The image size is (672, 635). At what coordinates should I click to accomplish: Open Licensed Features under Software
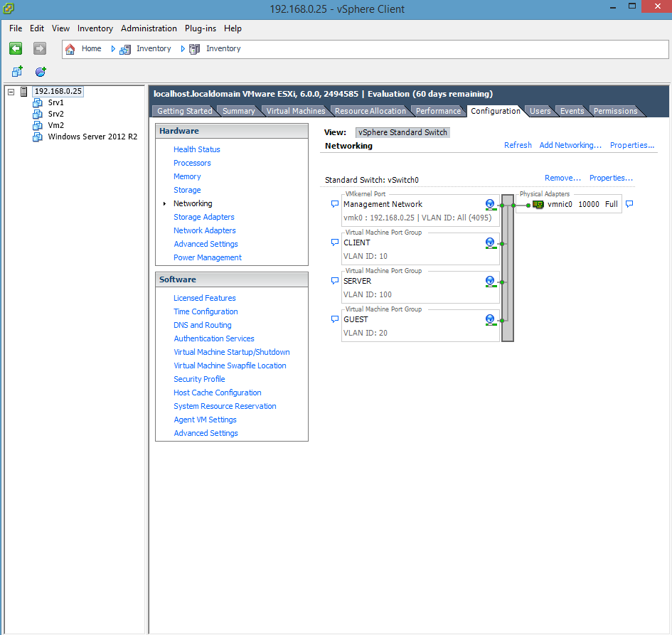(x=204, y=298)
